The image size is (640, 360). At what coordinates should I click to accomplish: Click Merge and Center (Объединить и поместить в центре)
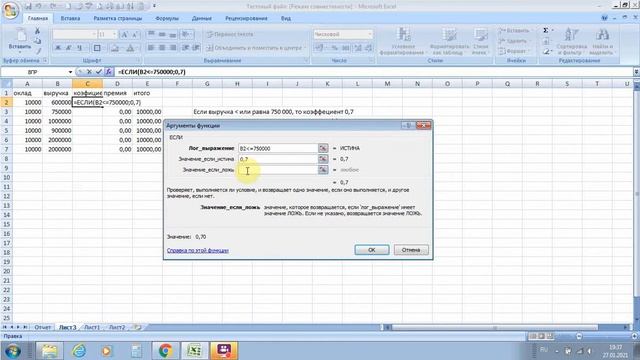(256, 48)
